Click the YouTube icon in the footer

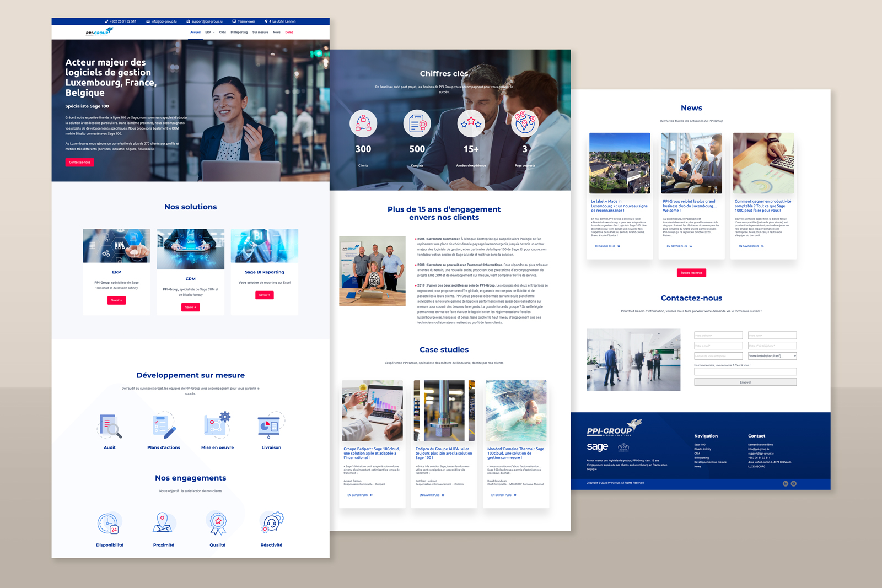pyautogui.click(x=794, y=484)
